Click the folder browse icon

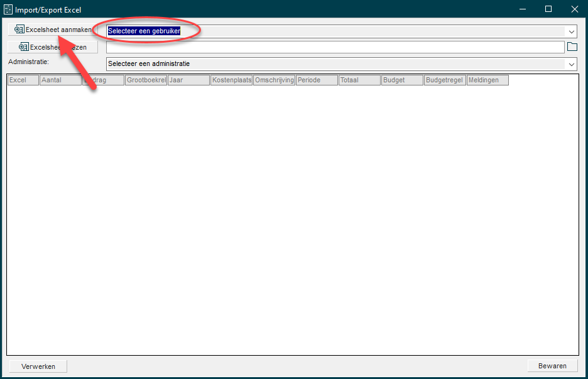pos(572,47)
